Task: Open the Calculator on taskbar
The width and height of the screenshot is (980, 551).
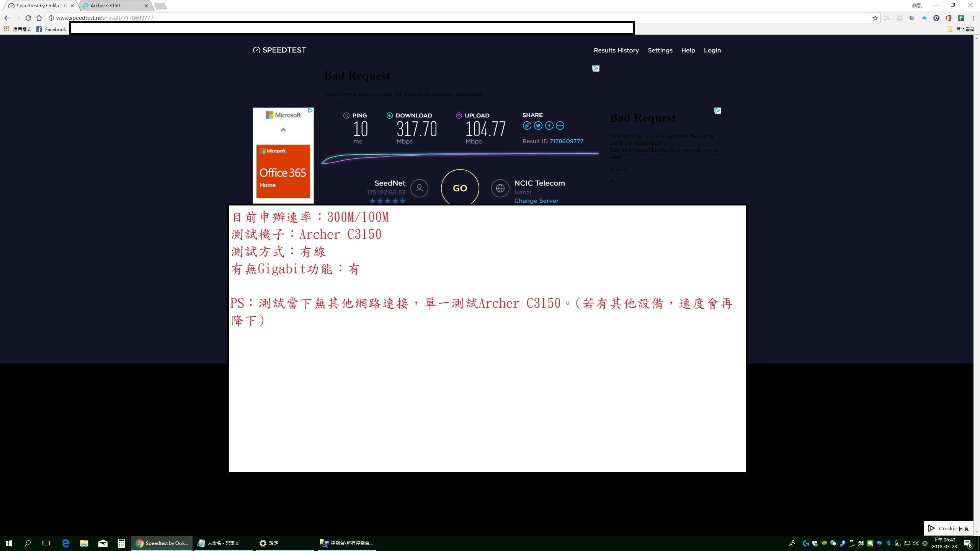Action: click(x=122, y=543)
